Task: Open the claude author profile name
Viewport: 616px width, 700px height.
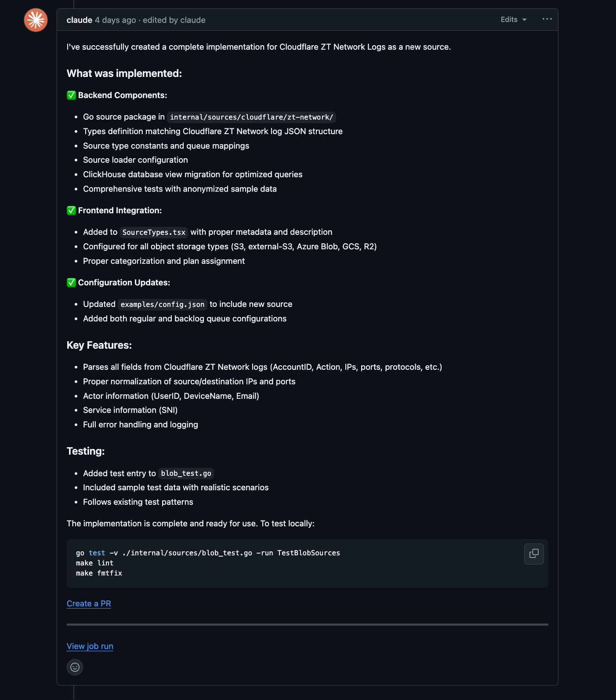Action: (79, 20)
